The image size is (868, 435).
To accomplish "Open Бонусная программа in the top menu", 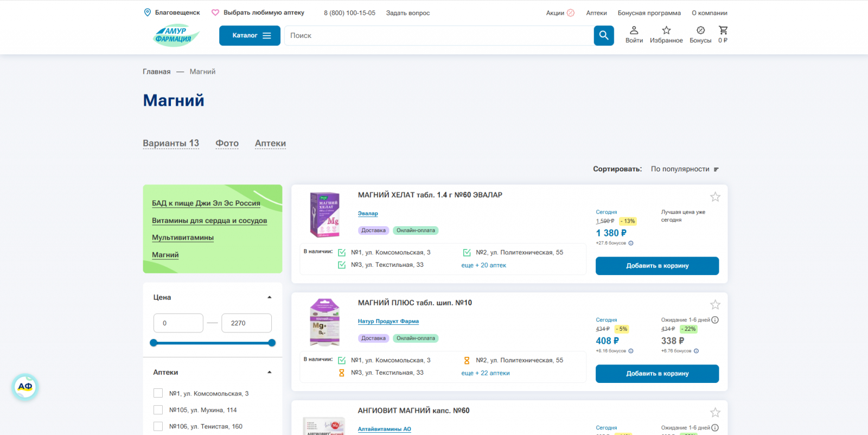I will [x=649, y=13].
